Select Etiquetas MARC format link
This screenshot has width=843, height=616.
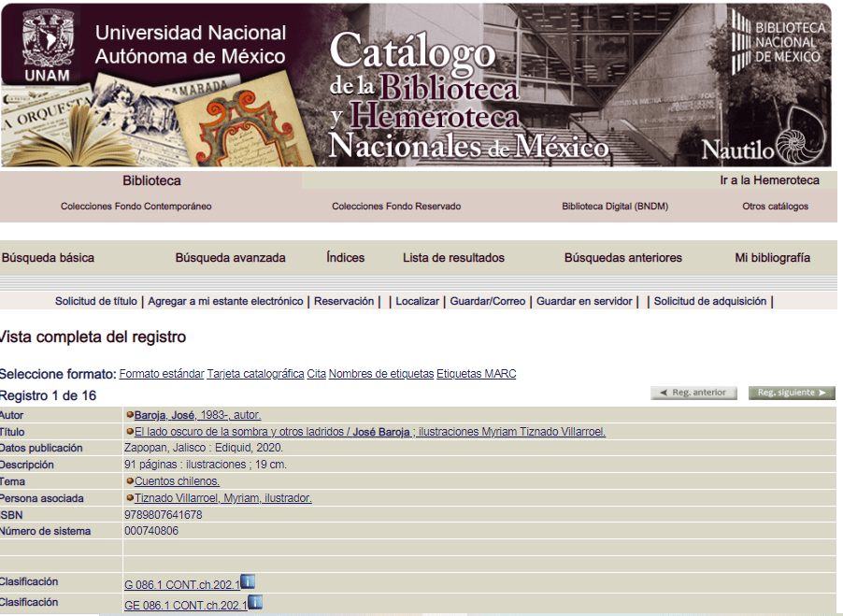476,374
